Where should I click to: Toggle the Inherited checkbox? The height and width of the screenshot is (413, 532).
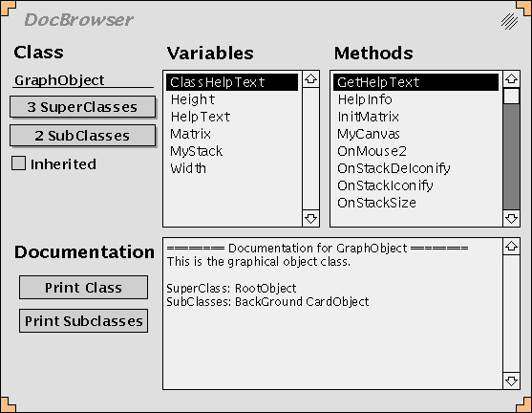[x=18, y=163]
